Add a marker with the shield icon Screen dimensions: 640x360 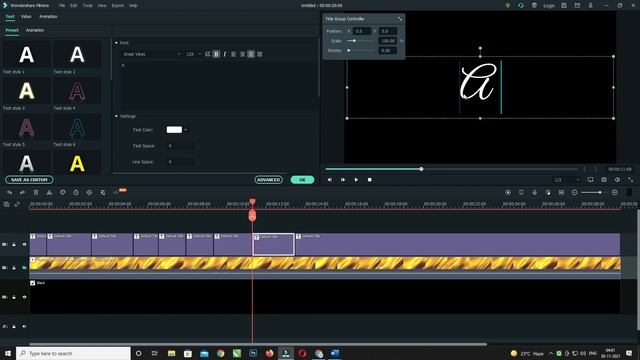tap(521, 192)
